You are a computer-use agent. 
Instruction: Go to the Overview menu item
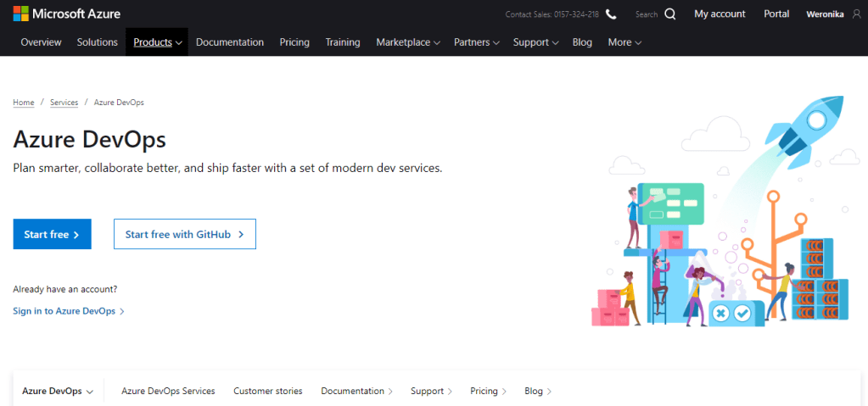click(x=41, y=42)
